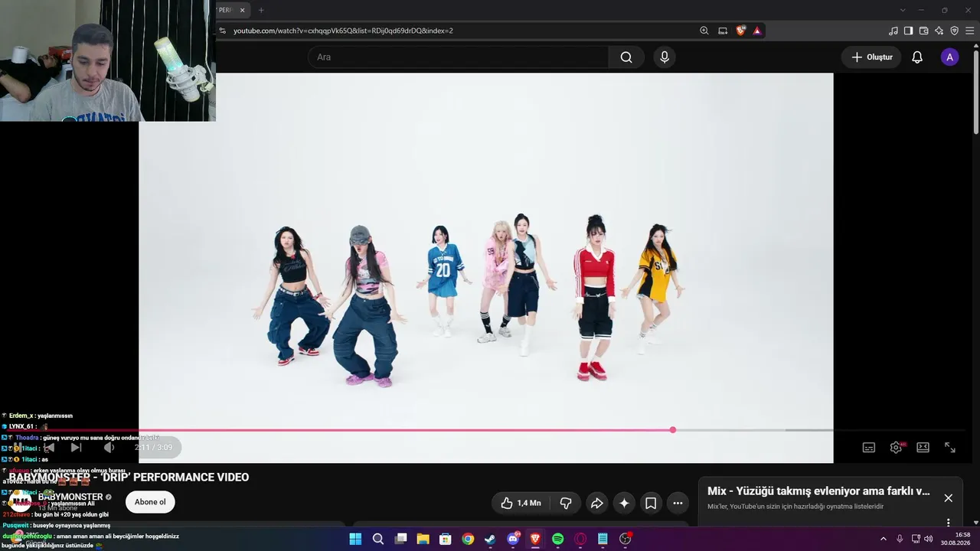
Task: Seek on the video progress bar
Action: click(x=485, y=430)
